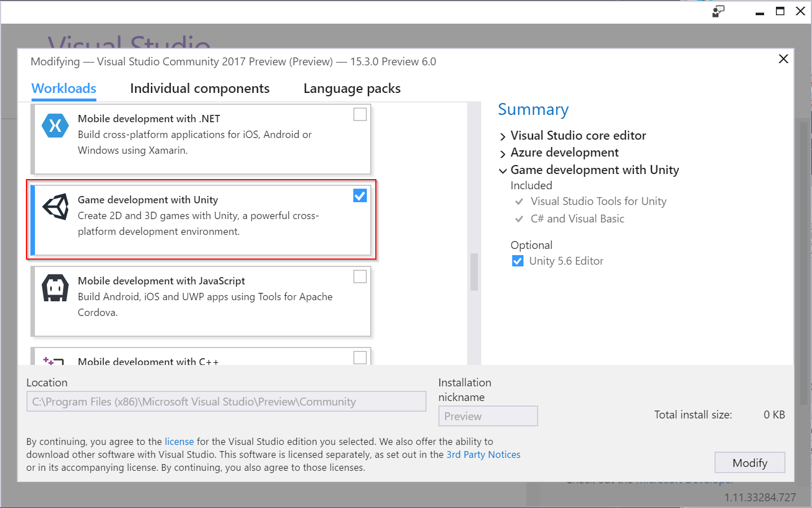
Task: Click the checkmark beside C# and Visual Basic
Action: [519, 219]
